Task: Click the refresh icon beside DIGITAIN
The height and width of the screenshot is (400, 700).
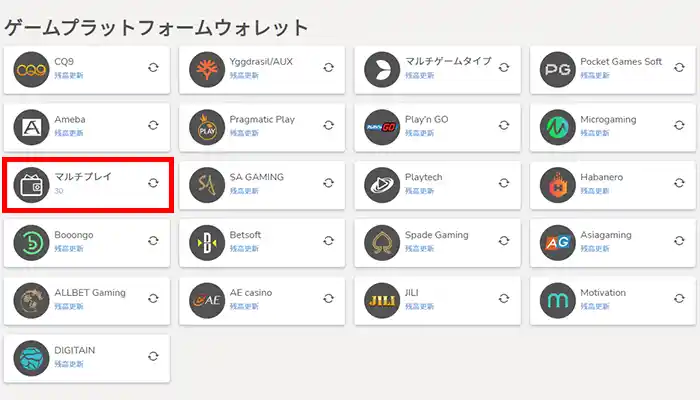Action: tap(153, 356)
